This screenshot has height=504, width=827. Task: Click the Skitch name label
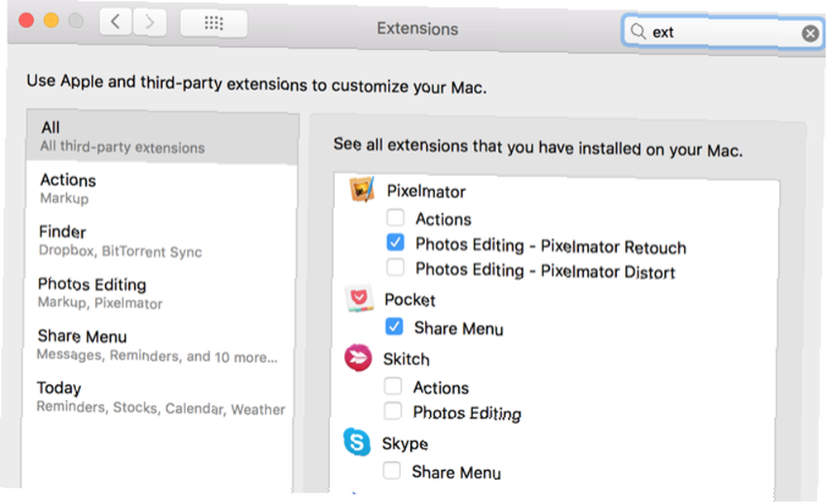[x=406, y=359]
